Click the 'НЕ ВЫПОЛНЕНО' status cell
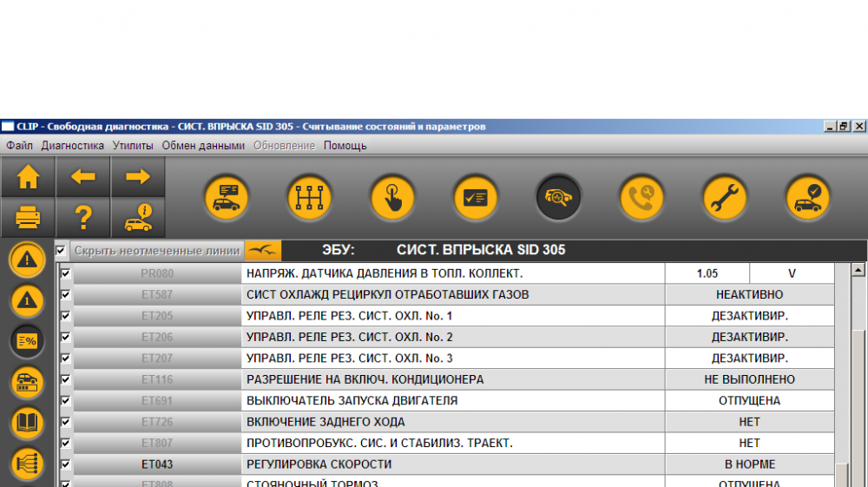 click(x=750, y=379)
